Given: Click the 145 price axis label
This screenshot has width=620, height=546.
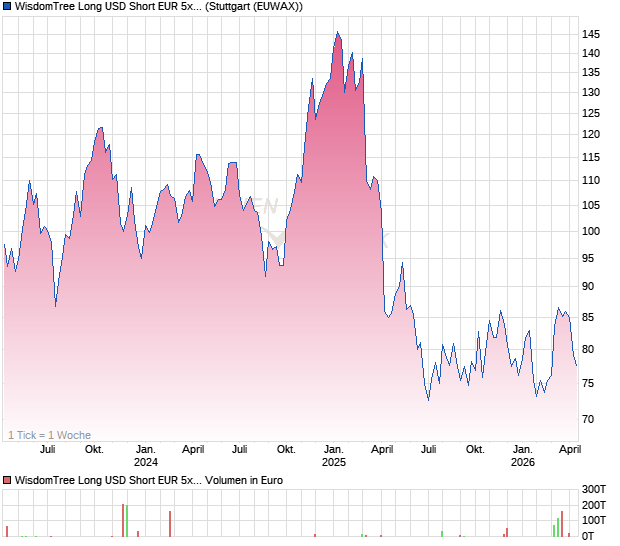Looking at the screenshot, I should point(591,34).
